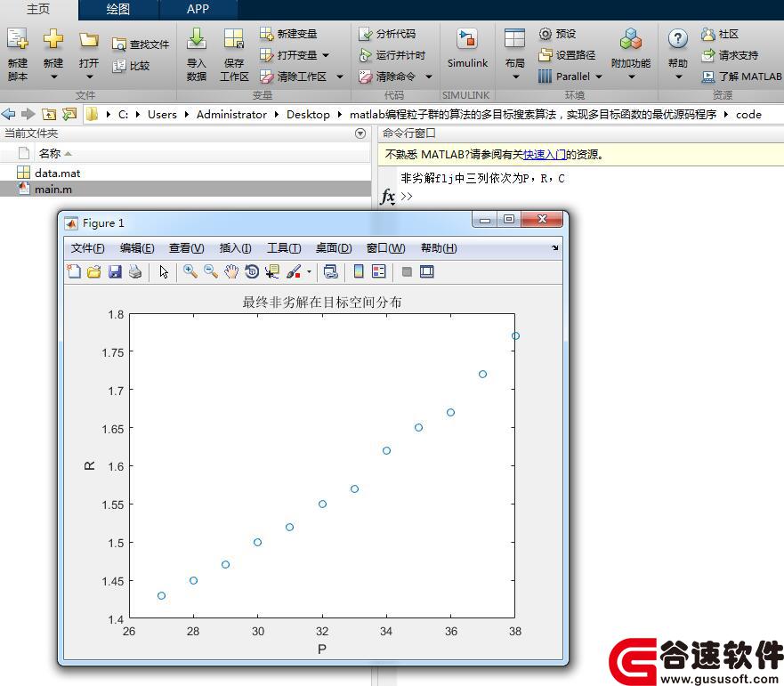
Task: Click Request Support (请求支持)
Action: point(730,55)
